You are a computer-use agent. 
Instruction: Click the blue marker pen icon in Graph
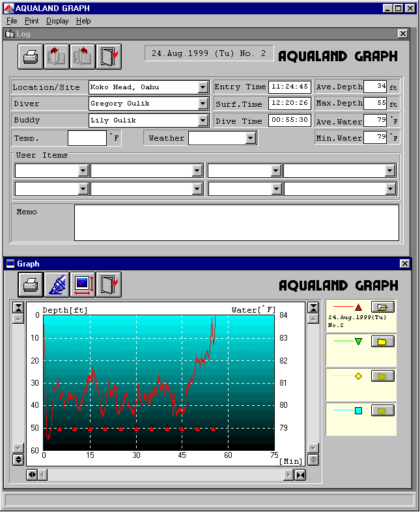(57, 285)
